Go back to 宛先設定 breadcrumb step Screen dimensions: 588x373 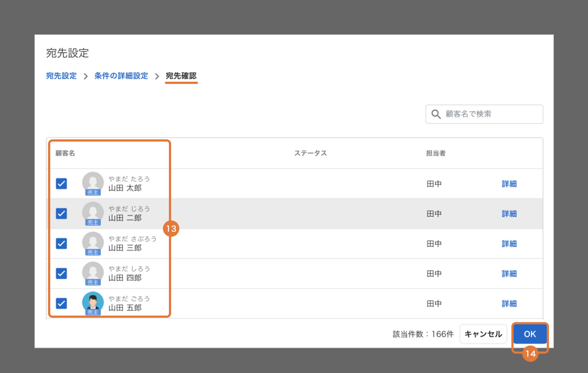61,76
